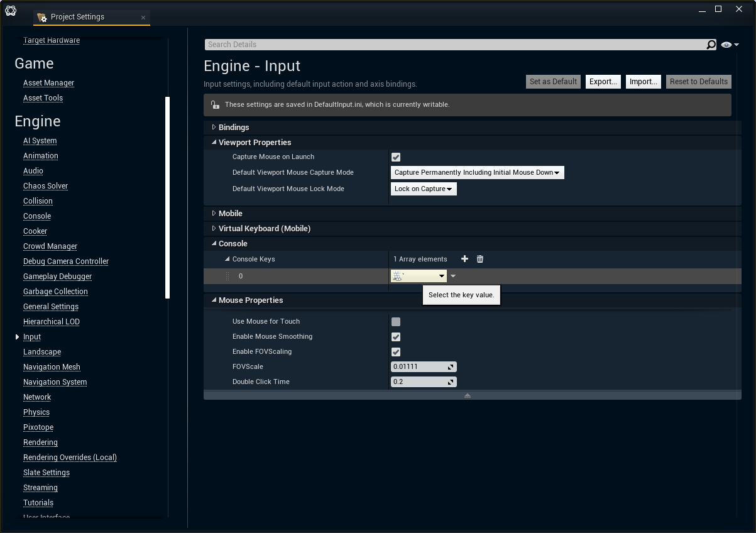Open the Rendering category in the sidebar
756x533 pixels.
click(40, 442)
